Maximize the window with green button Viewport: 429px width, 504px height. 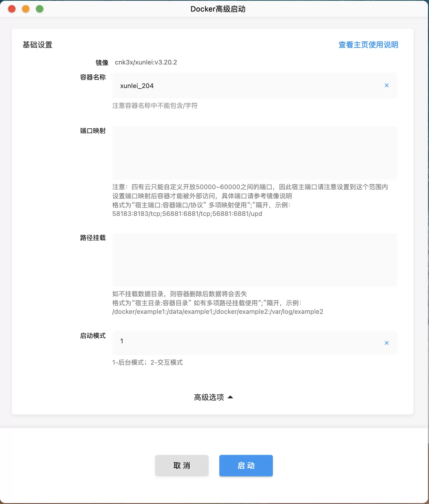[40, 9]
